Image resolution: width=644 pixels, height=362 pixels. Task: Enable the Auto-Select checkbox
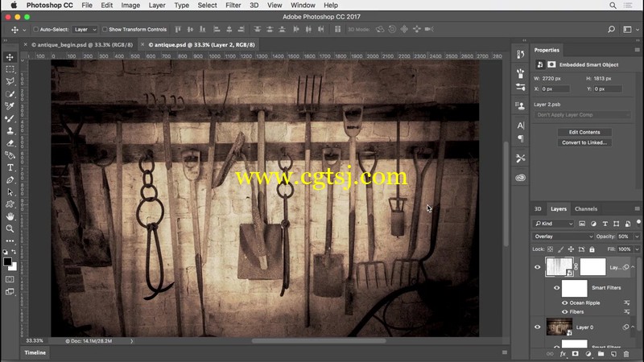click(35, 29)
